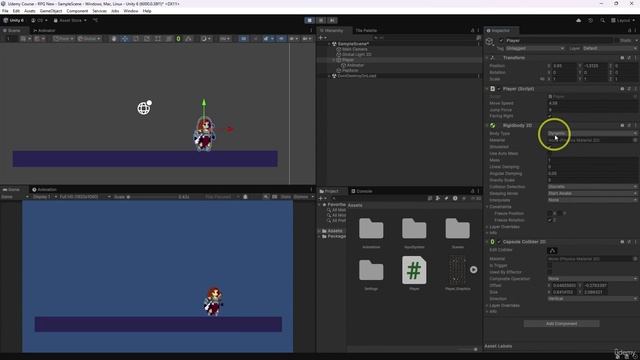
Task: Toggle Capsule Collider 2D enabled checkbox
Action: tap(499, 242)
